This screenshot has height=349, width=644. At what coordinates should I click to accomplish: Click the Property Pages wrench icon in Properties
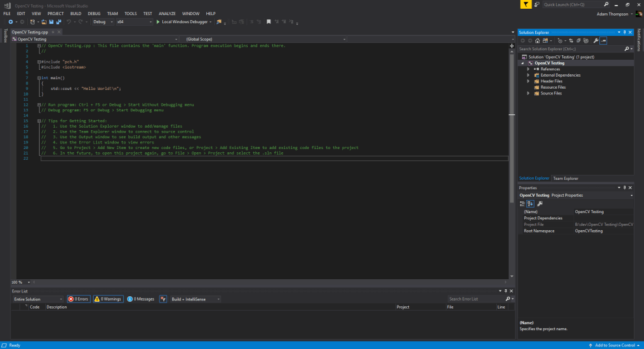(x=540, y=204)
